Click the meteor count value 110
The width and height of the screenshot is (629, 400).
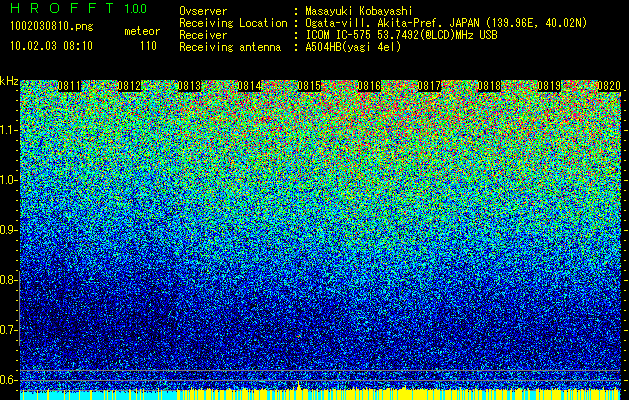148,46
